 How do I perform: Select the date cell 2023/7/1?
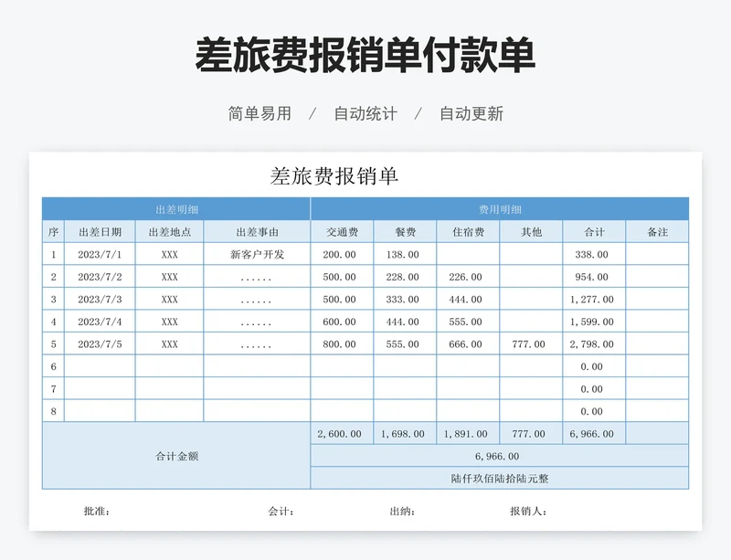tap(100, 255)
